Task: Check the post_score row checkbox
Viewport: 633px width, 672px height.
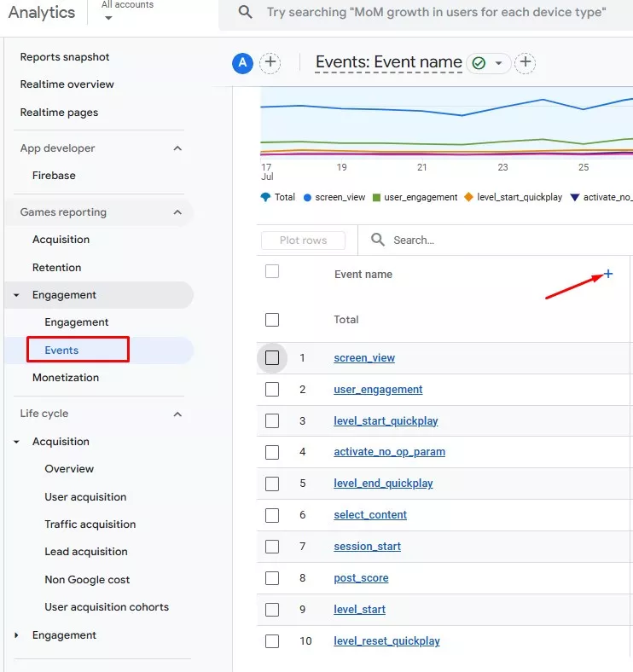Action: point(272,578)
